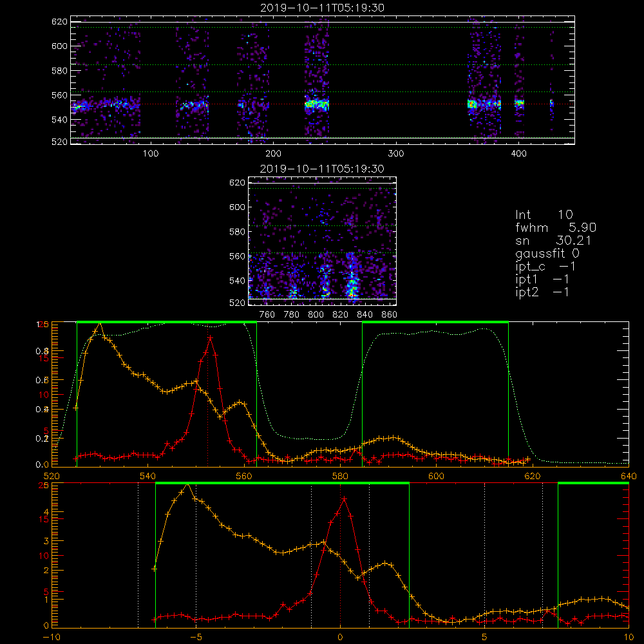Click the right thick green bar atop upper profile plot
Viewport: 644px width, 644px height.
435,322
